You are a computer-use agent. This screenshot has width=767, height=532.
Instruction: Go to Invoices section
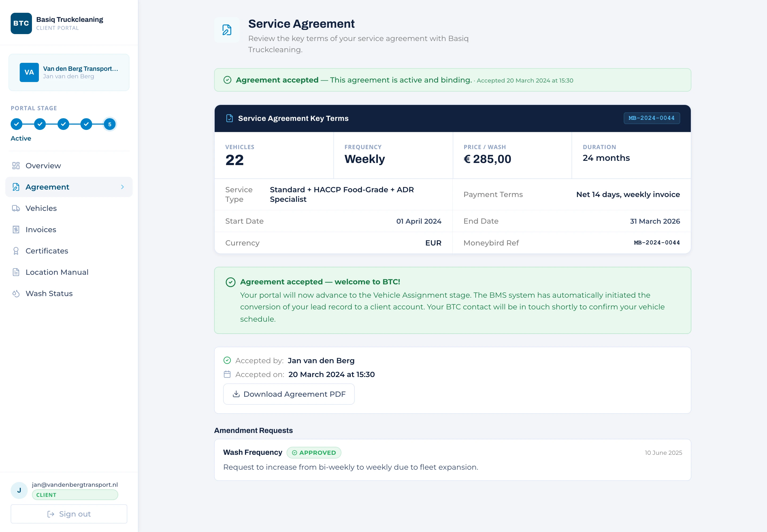[69, 230]
